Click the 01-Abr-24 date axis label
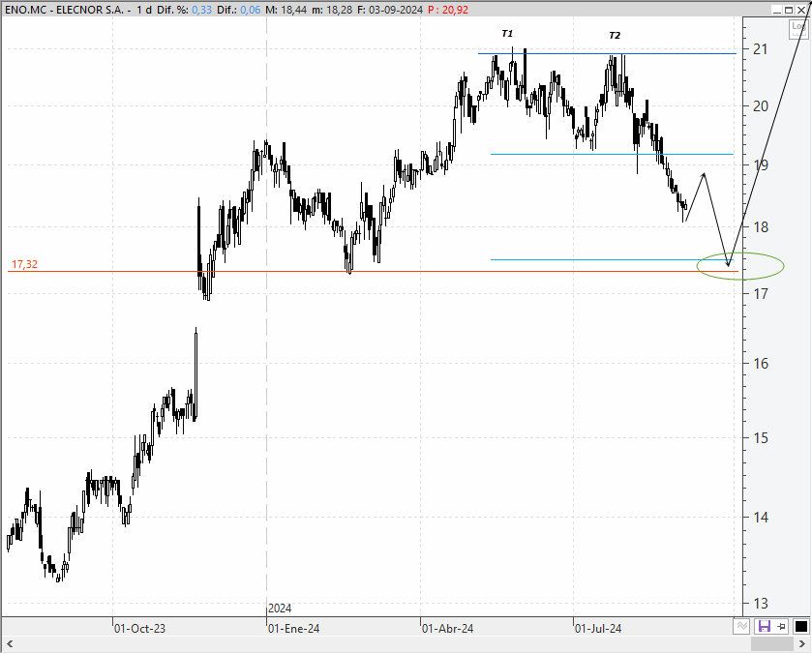This screenshot has width=812, height=654. click(447, 629)
